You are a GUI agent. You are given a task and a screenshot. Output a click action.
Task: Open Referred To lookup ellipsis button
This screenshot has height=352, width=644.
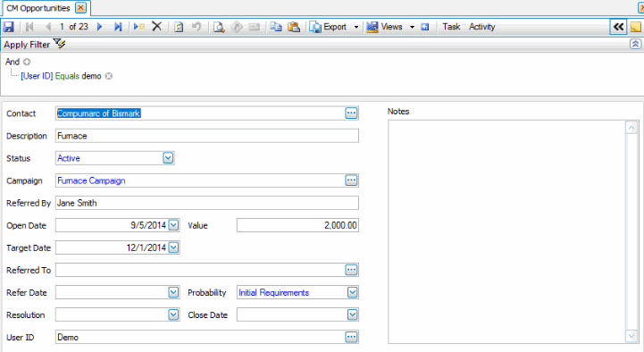[x=351, y=270]
